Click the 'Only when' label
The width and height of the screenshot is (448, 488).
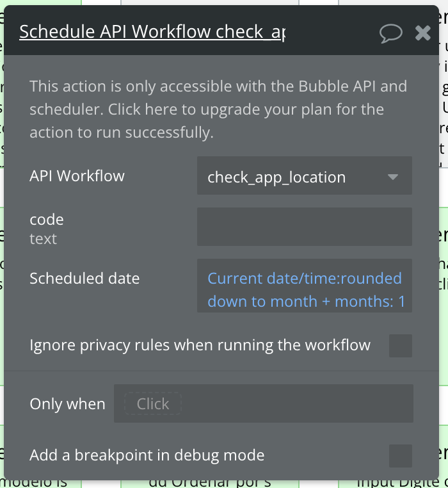click(67, 404)
